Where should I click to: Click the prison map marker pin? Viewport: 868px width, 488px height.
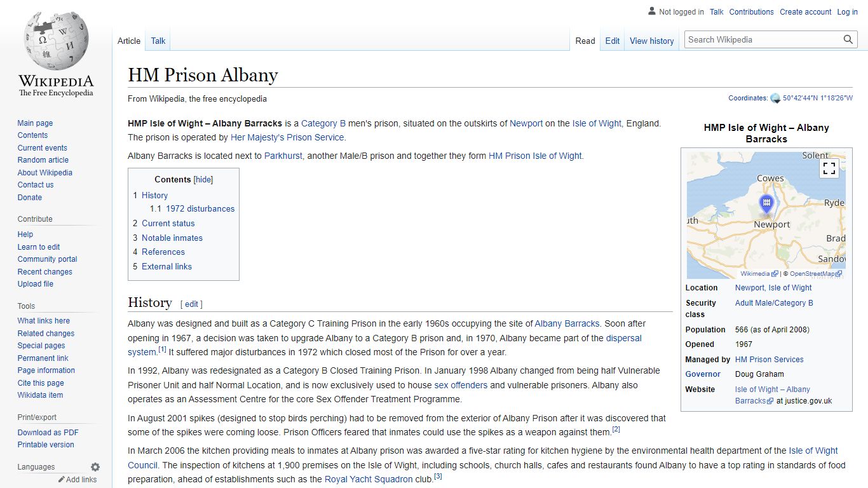point(767,205)
